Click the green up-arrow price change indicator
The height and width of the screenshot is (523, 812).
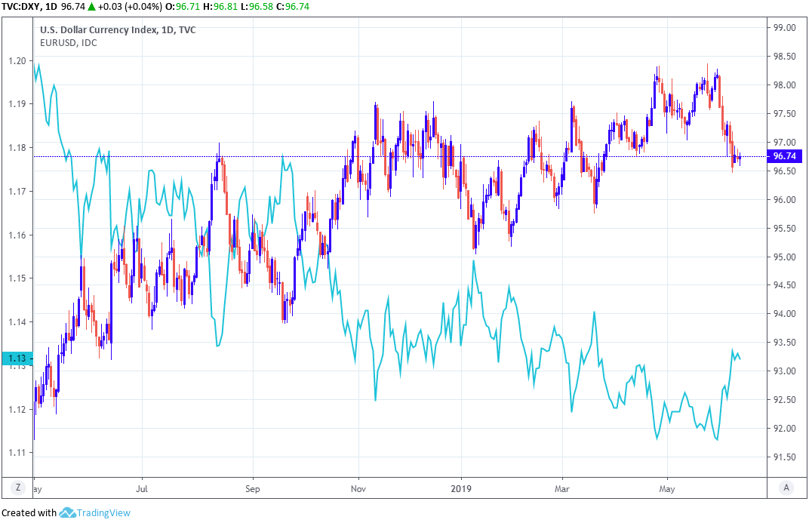(x=93, y=7)
